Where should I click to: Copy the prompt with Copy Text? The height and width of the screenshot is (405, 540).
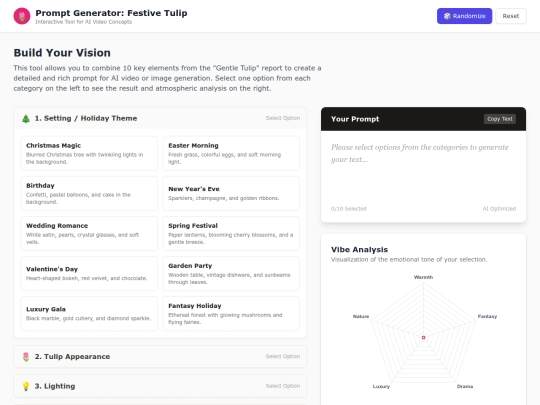click(x=500, y=119)
